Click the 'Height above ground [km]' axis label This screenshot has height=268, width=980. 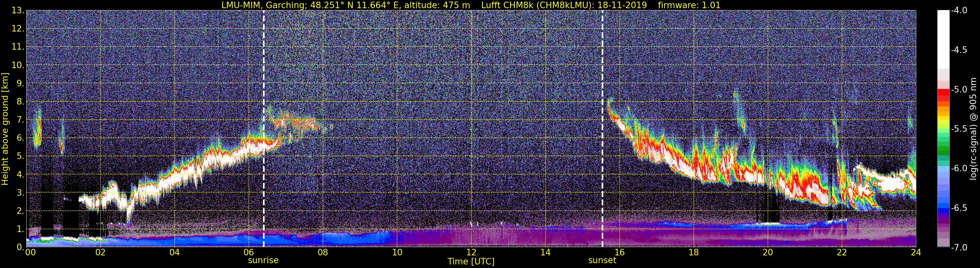pos(5,129)
